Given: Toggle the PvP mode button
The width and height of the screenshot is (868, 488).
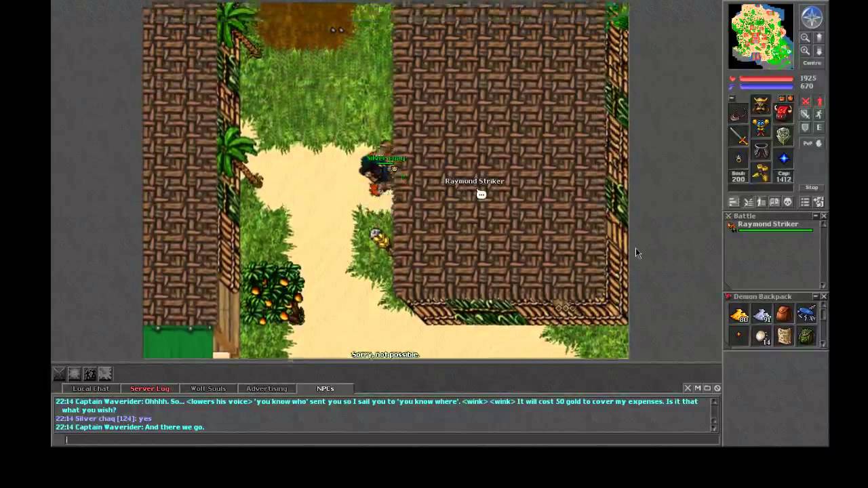Looking at the screenshot, I should click(x=812, y=144).
